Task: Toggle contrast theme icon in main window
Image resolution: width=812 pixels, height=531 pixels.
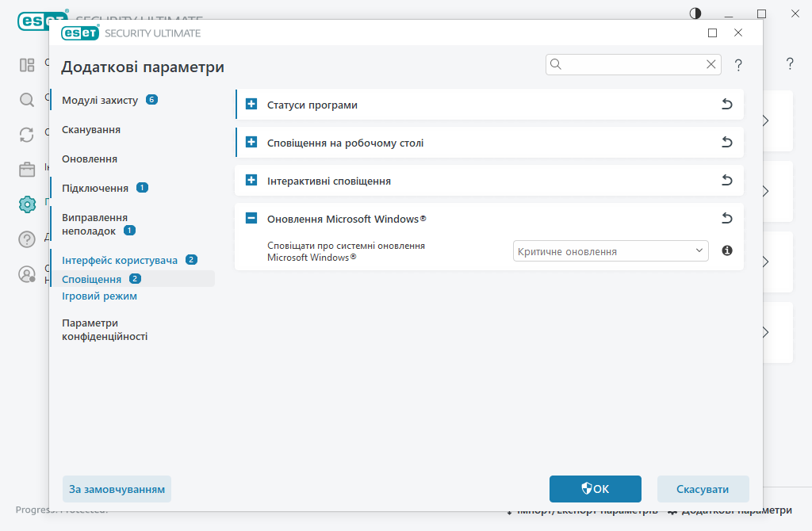Action: click(695, 13)
